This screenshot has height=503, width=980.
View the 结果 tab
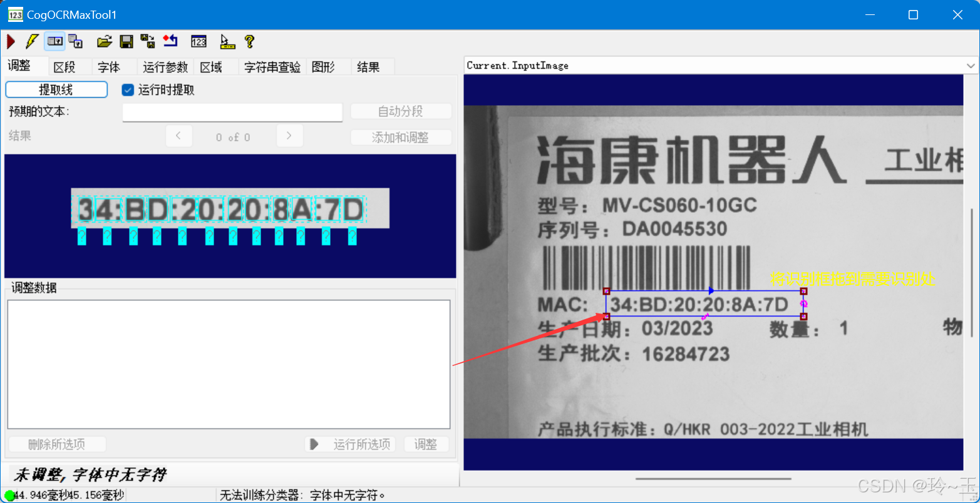tap(368, 67)
